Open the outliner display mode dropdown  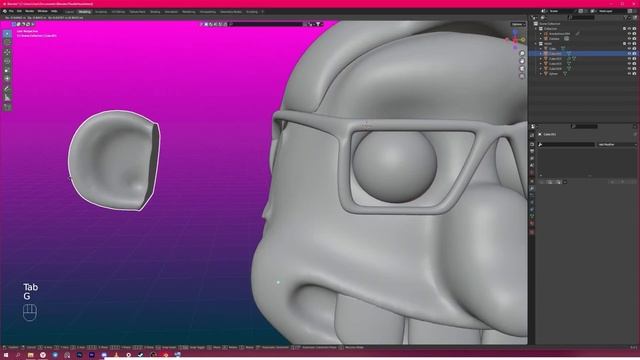pos(543,18)
